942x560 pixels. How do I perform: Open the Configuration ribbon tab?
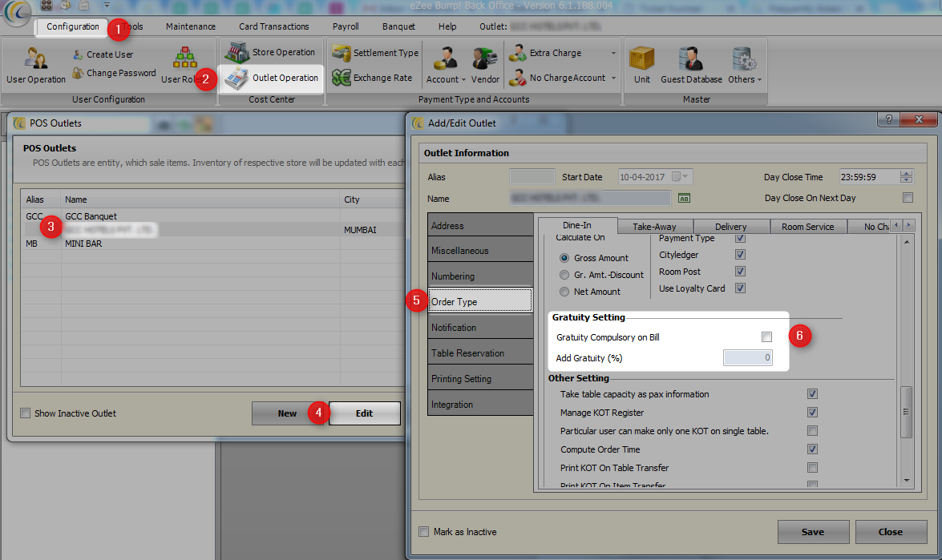[x=73, y=26]
